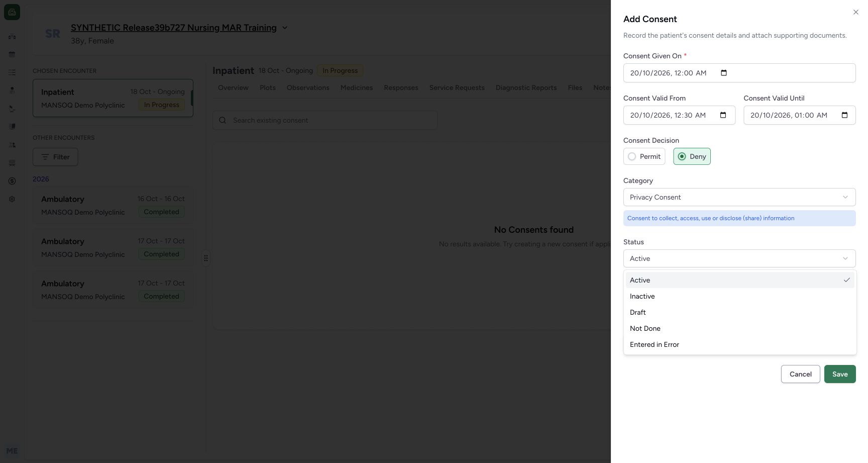
Task: Select the Permit consent decision
Action: 644,156
